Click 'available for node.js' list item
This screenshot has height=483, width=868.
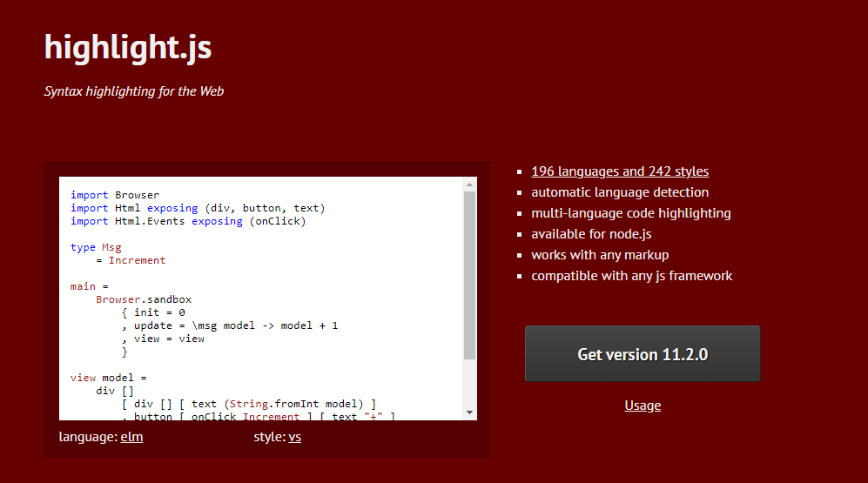click(x=591, y=234)
